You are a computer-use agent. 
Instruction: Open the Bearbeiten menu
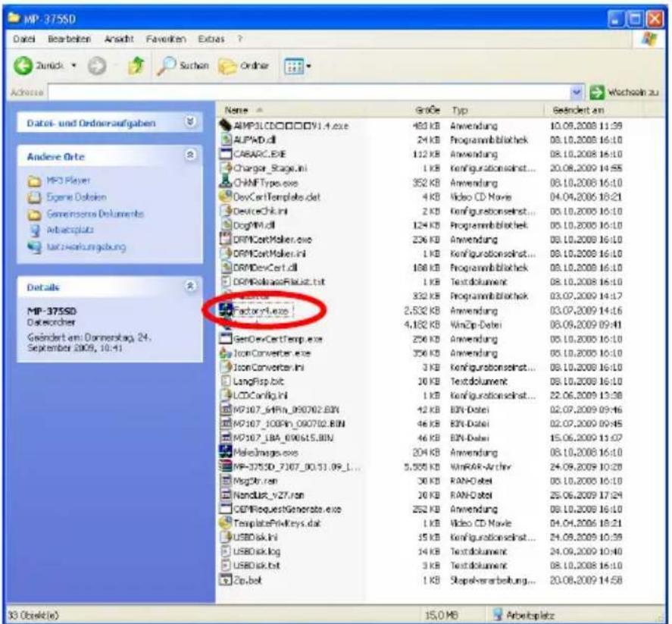pos(69,39)
